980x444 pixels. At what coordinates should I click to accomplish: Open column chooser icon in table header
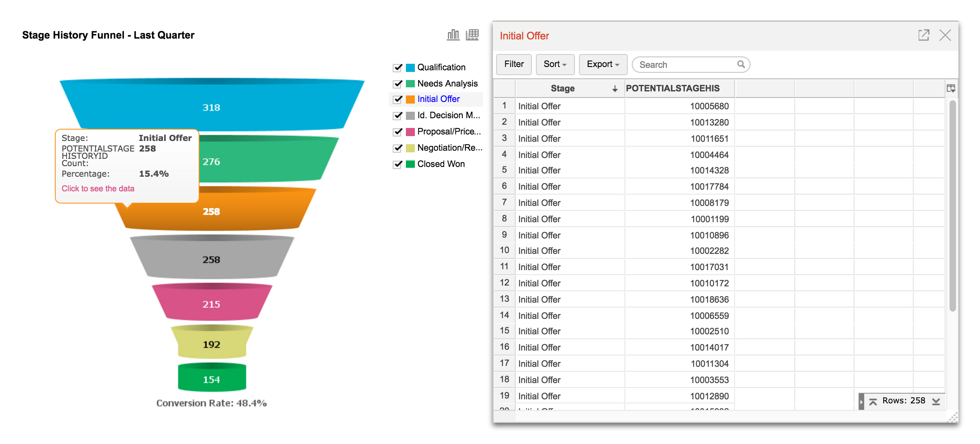click(x=951, y=88)
